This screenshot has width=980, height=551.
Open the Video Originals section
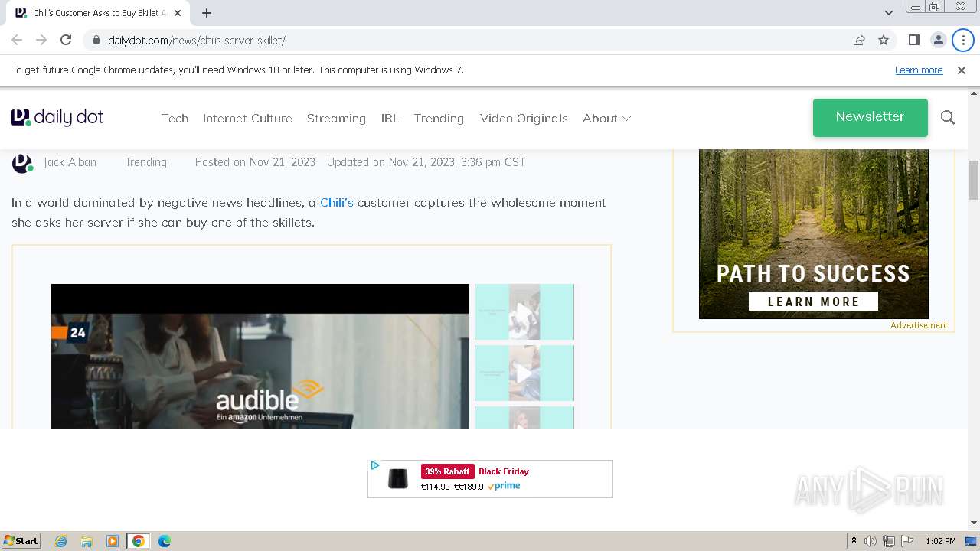(x=524, y=118)
